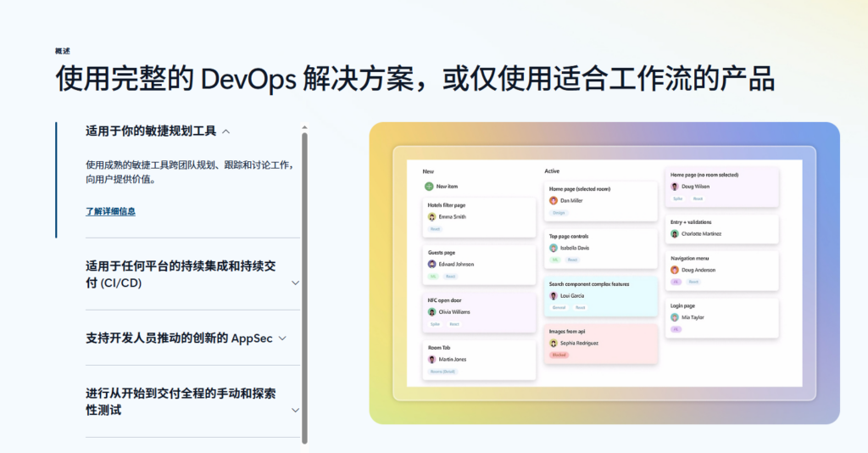The image size is (868, 453).
Task: Click the green New item plus icon
Action: tap(429, 187)
